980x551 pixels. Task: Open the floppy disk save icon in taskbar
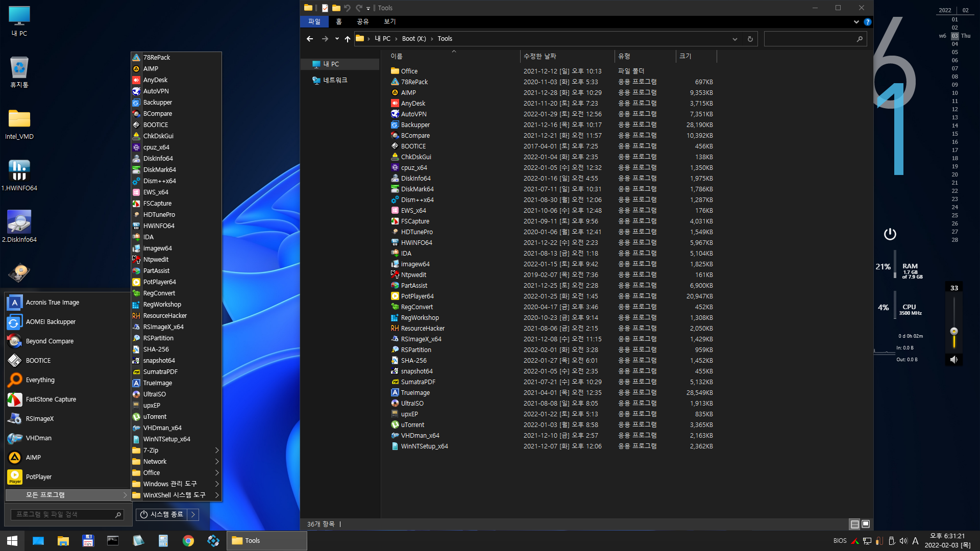pos(88,541)
